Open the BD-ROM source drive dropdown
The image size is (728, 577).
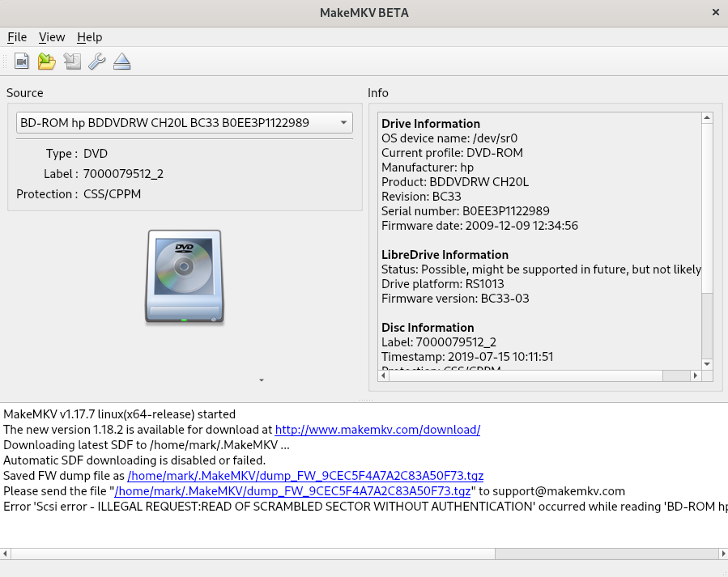coord(184,123)
